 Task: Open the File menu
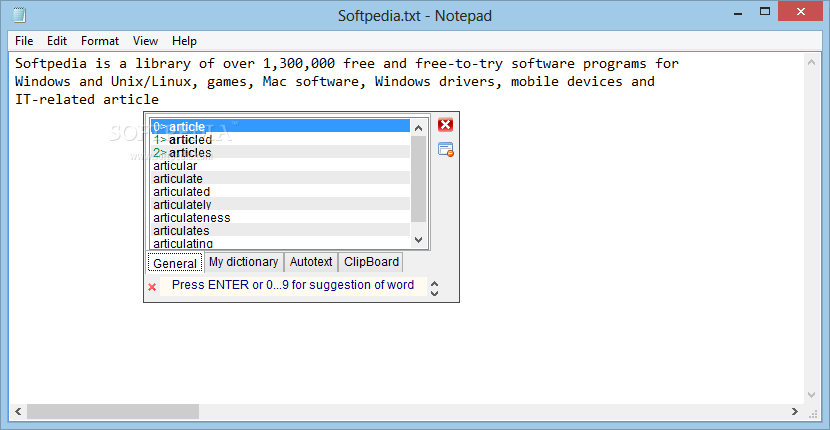[x=24, y=41]
